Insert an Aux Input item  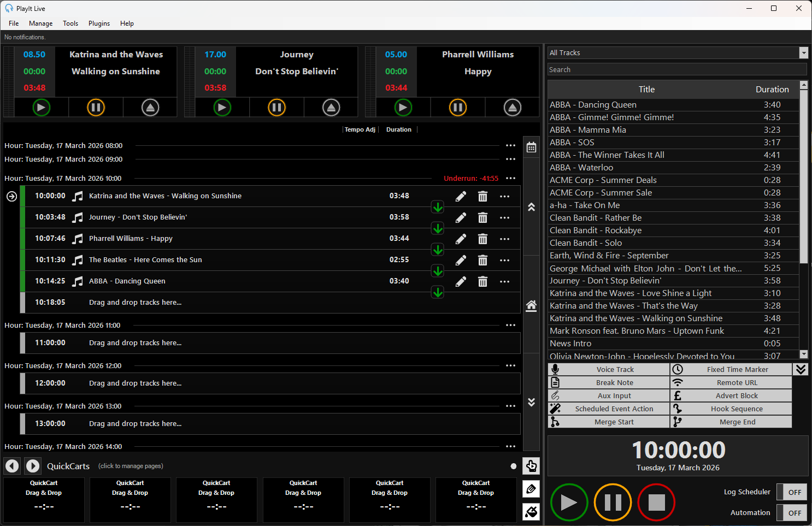pyautogui.click(x=609, y=396)
